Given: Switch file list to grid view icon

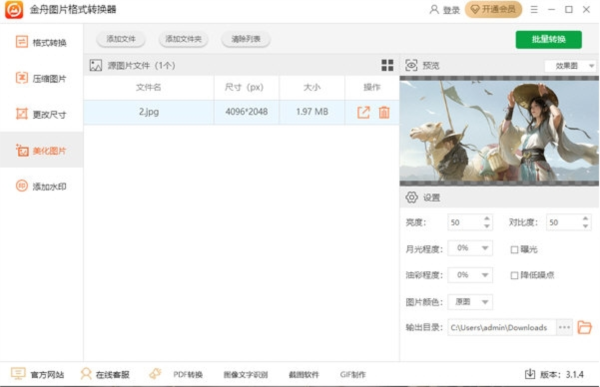Looking at the screenshot, I should pos(387,65).
